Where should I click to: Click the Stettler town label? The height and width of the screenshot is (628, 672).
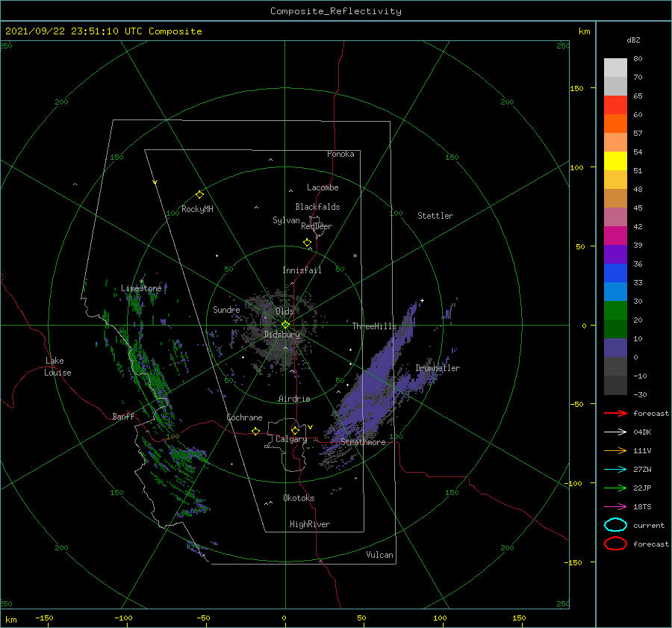(x=435, y=216)
